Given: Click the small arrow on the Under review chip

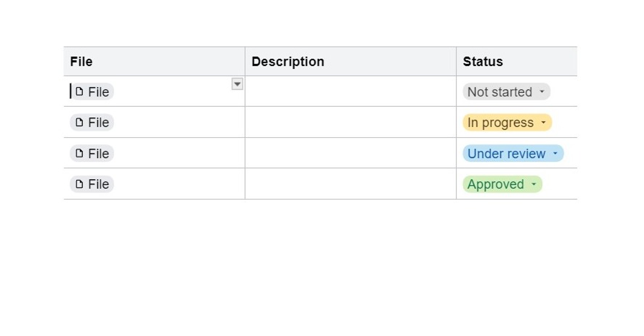Looking at the screenshot, I should pos(555,153).
